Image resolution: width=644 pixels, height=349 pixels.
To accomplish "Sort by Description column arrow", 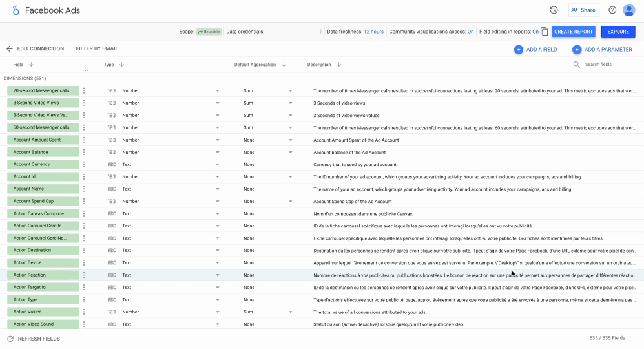I will coord(338,65).
